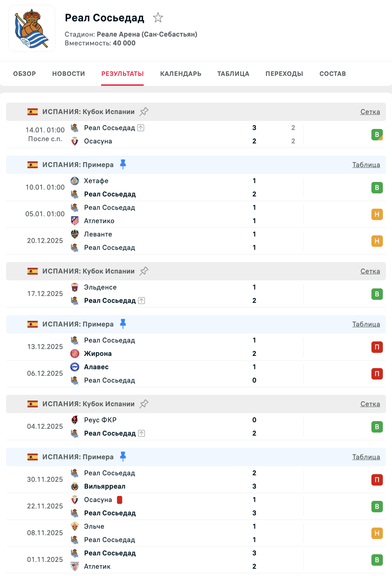Click the Real Sociedad club crest logo
Screen dimensions: 392x576
tap(32, 29)
